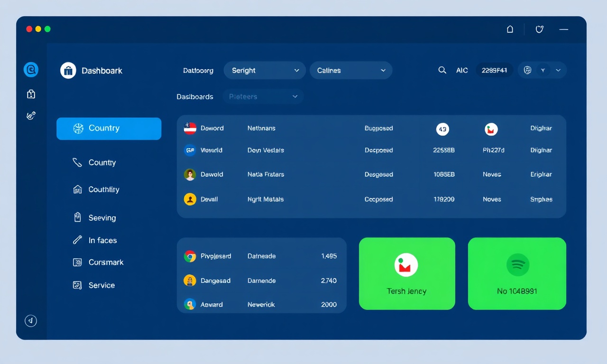Screen dimensions: 607x364
Task: Click the round back arrow icon in sidebar
Action: [31, 321]
